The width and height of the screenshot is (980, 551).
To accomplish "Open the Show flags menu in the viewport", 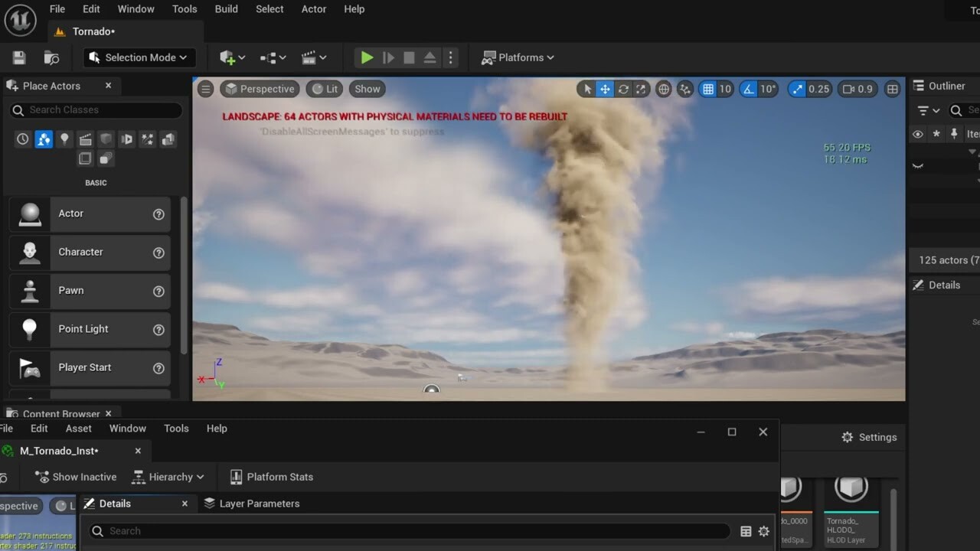I will (x=367, y=89).
